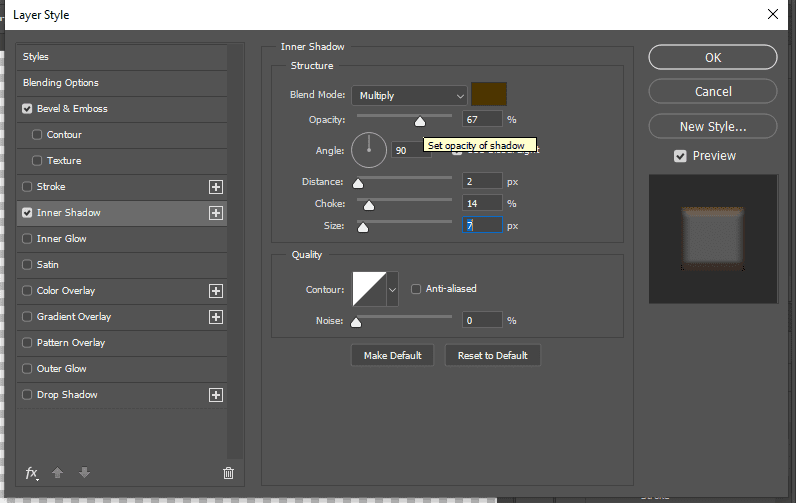Enable the Gradient Overlay checkbox
The image size is (796, 503).
27,316
